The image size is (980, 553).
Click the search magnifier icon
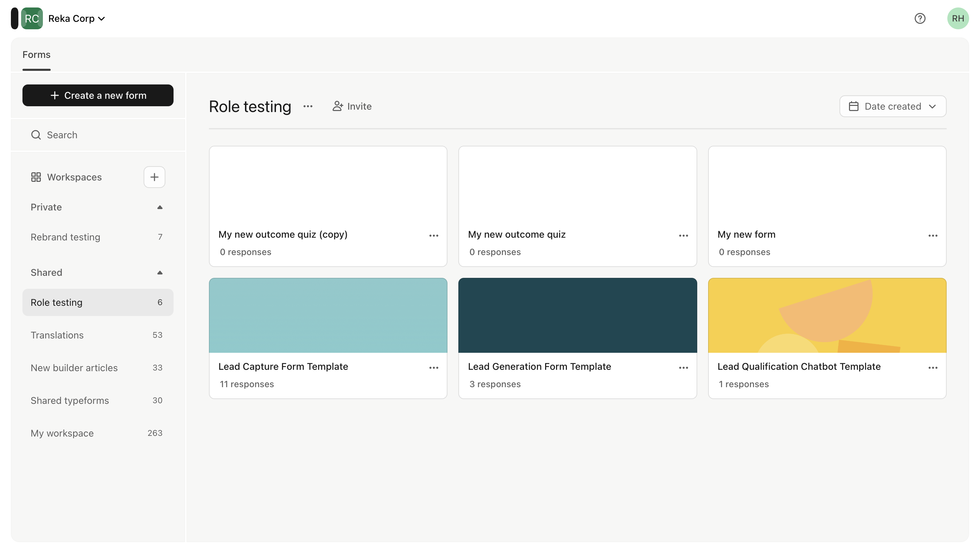click(x=36, y=135)
